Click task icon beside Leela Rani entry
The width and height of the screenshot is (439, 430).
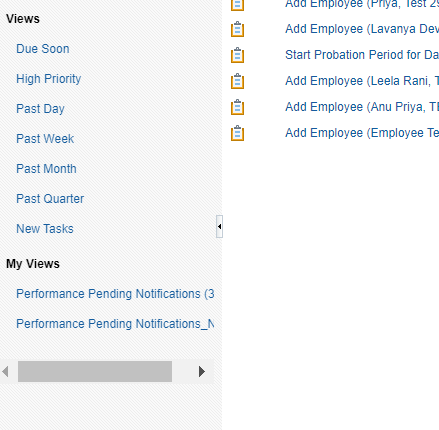pos(237,81)
